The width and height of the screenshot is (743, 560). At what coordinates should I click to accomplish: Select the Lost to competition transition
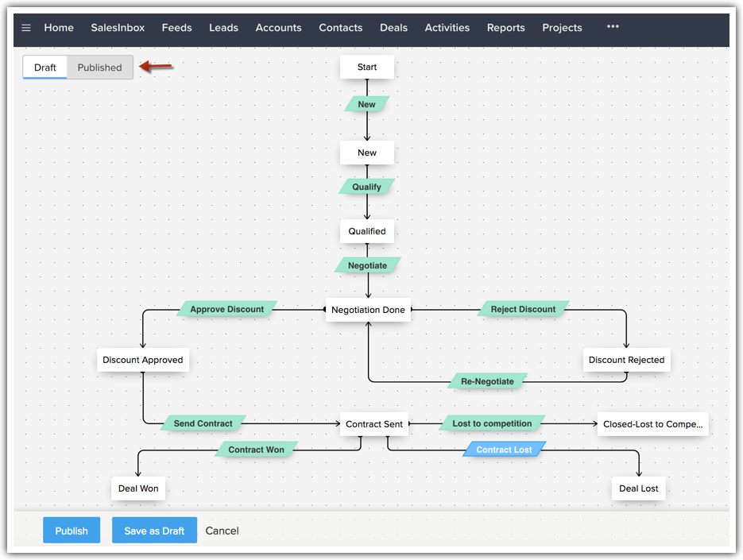(492, 423)
